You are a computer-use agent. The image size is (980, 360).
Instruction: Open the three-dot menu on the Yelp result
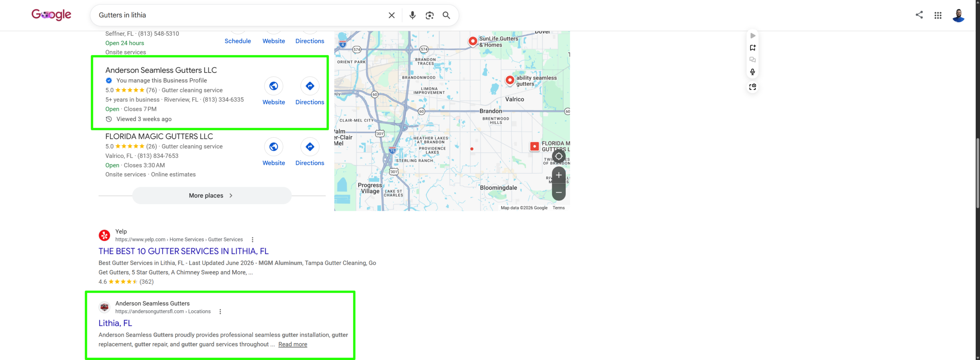[x=253, y=240]
